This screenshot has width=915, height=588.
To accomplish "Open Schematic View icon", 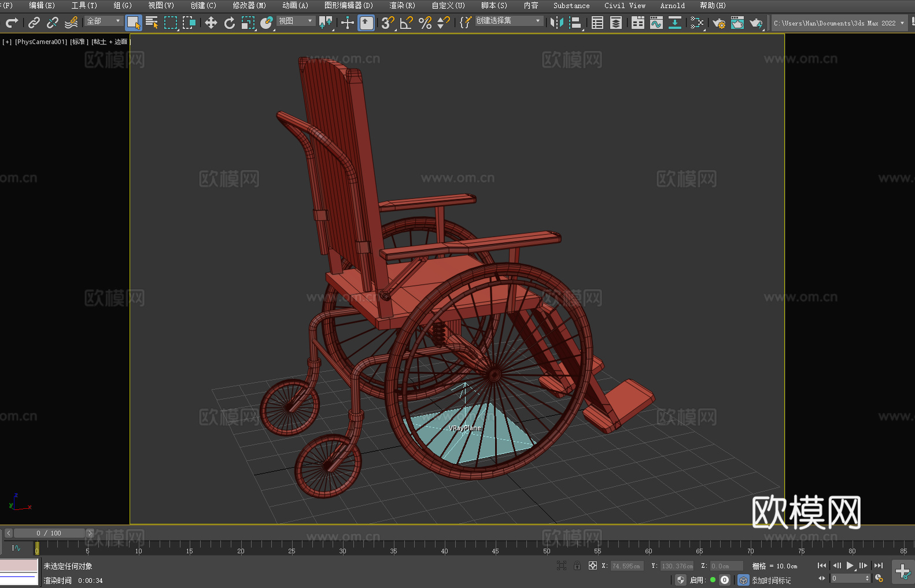I will [675, 23].
